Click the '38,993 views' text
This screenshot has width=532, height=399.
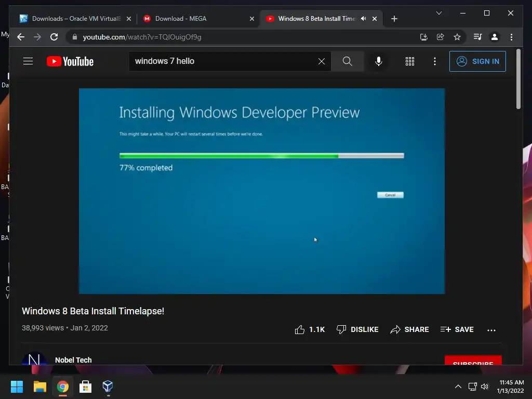click(43, 328)
